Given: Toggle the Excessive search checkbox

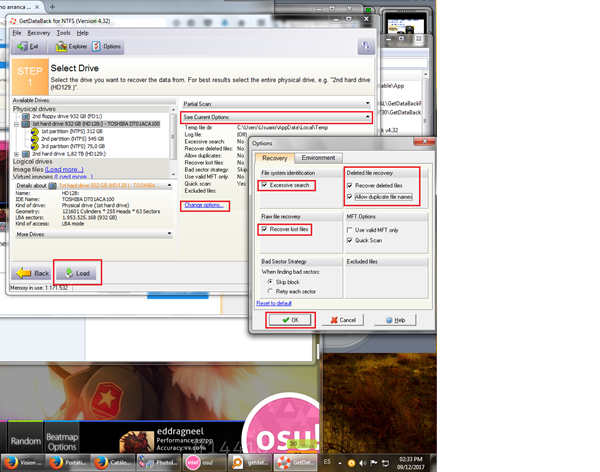Looking at the screenshot, I should pyautogui.click(x=264, y=185).
